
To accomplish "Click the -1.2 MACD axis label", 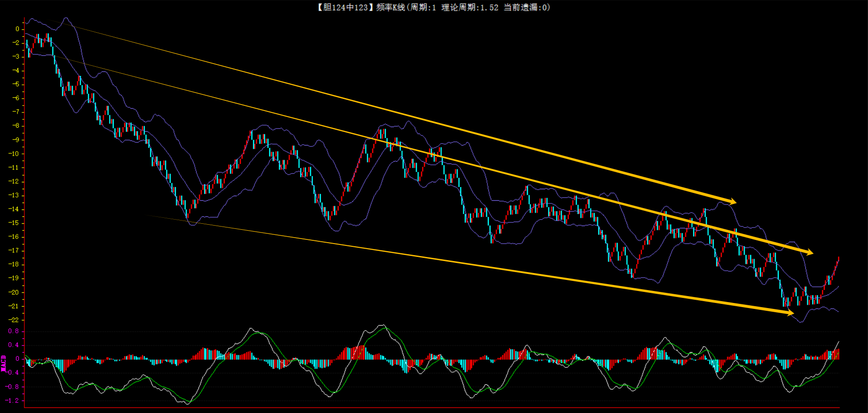I will 12,401.
